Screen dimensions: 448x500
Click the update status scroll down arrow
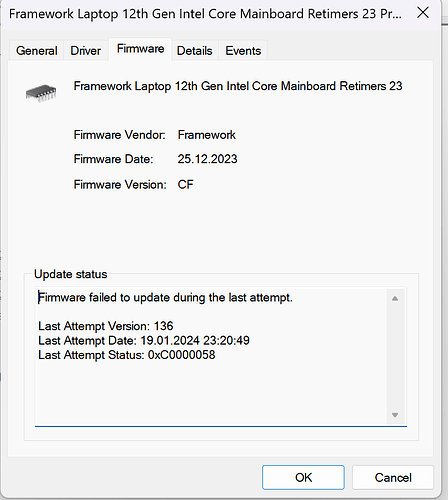coord(395,415)
